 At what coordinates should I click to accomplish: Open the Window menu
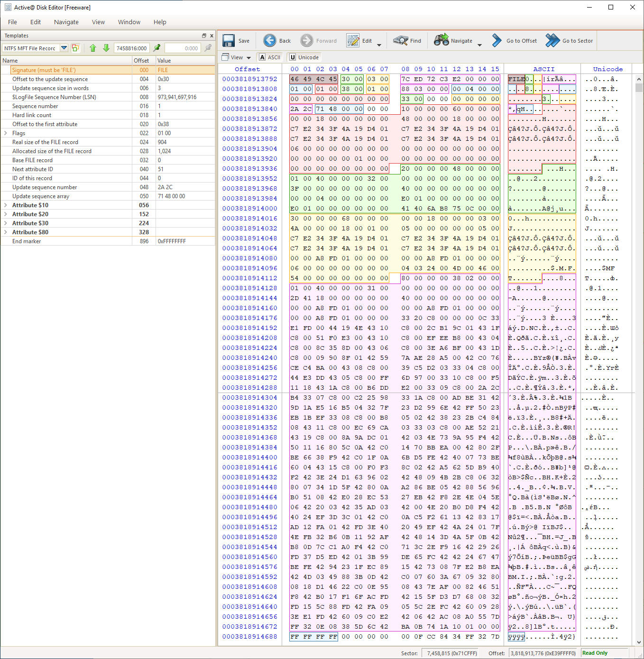(129, 22)
